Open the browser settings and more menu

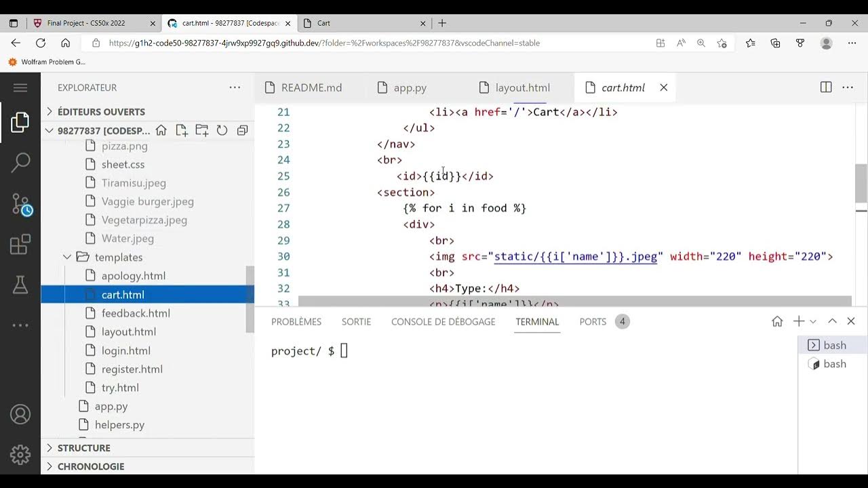coord(852,43)
